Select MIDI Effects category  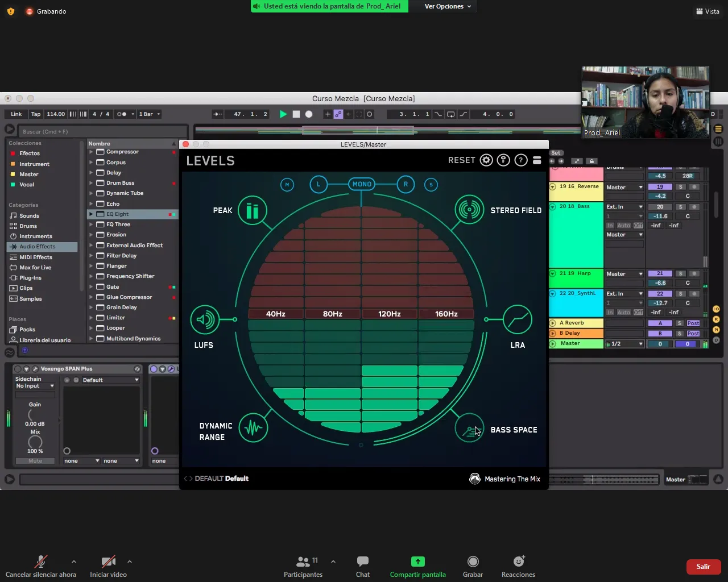(x=35, y=257)
